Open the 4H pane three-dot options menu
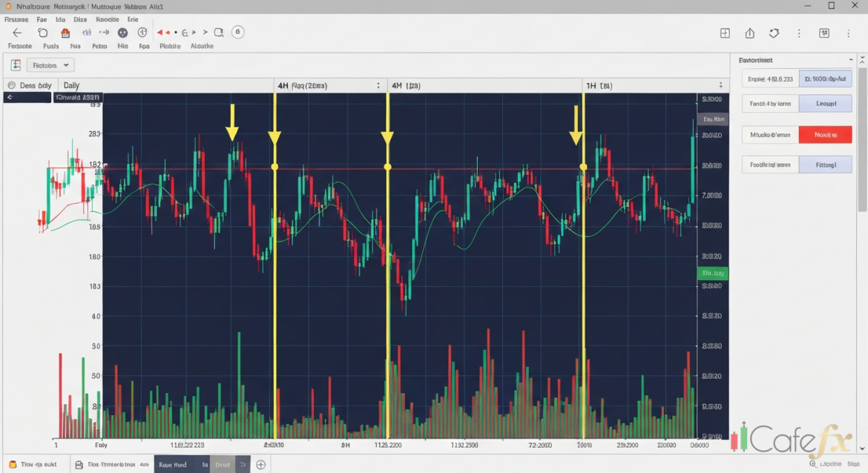 coord(378,85)
